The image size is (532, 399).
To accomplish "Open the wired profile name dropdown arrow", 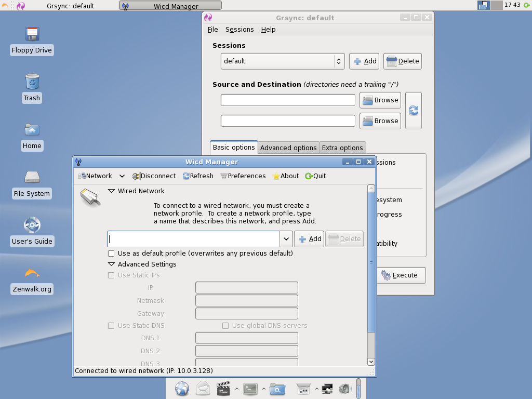I will tap(286, 239).
